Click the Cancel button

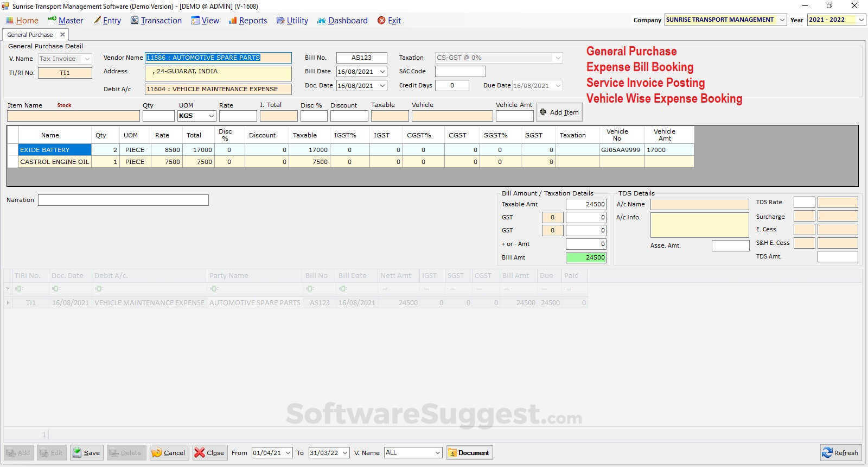pyautogui.click(x=169, y=452)
